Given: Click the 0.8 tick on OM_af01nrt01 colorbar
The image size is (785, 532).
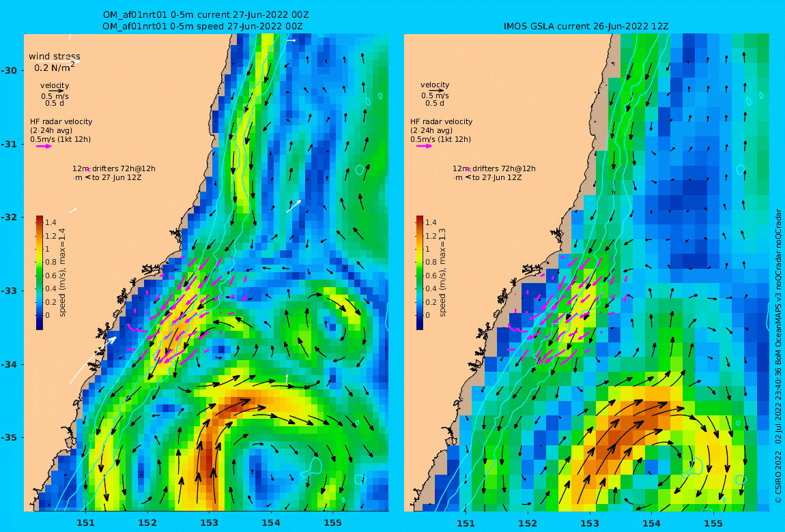Looking at the screenshot, I should (51, 262).
